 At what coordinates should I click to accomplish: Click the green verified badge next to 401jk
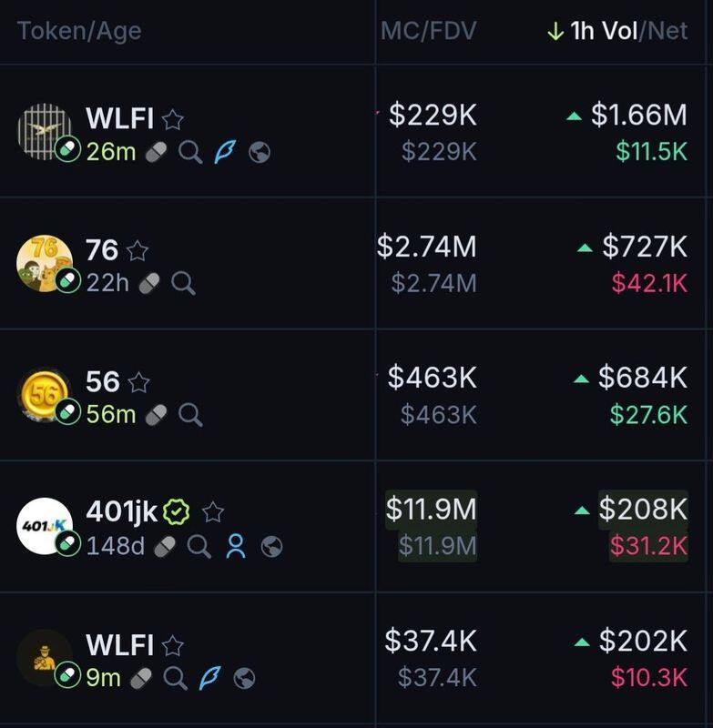(176, 512)
